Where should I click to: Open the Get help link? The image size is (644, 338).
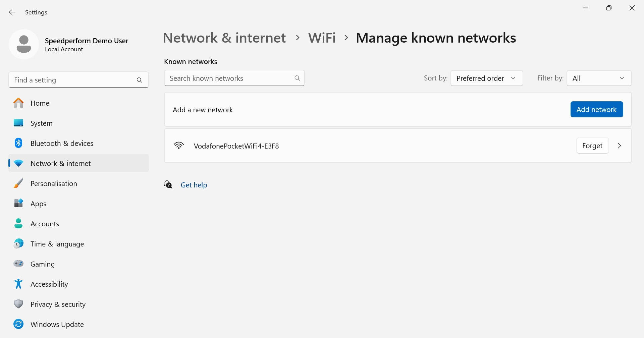(x=194, y=185)
